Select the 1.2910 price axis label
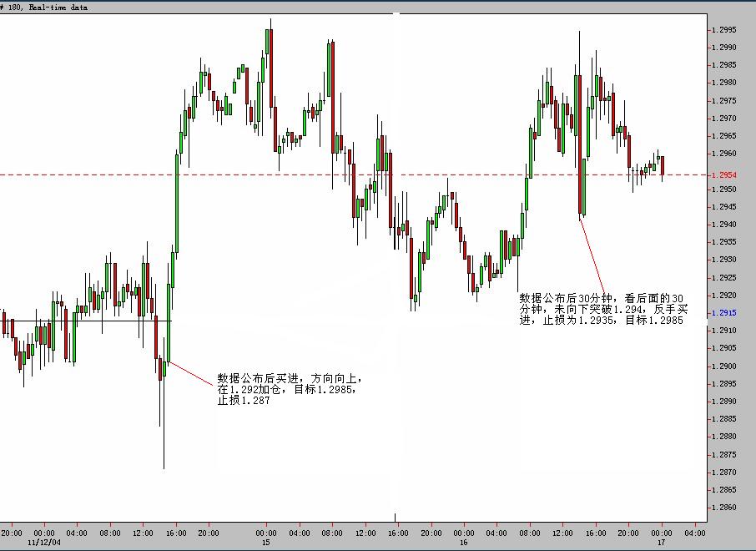756x551 pixels. (x=724, y=331)
